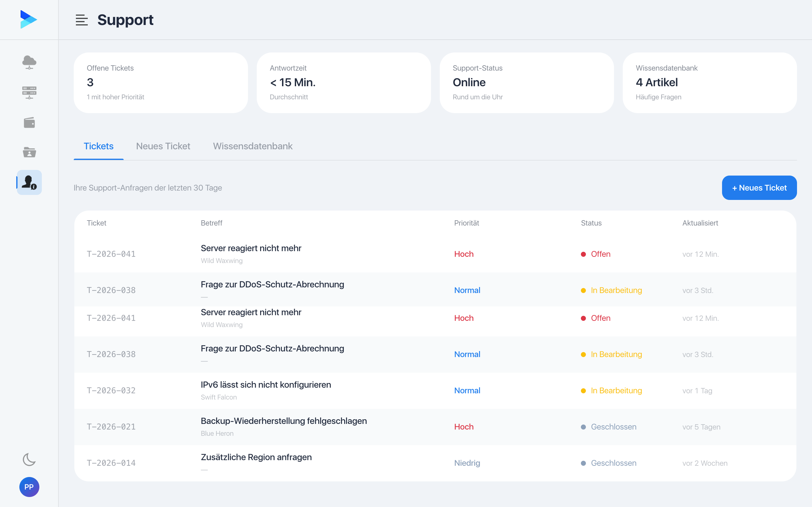Click the + Neues Ticket button
The image size is (812, 507).
759,188
